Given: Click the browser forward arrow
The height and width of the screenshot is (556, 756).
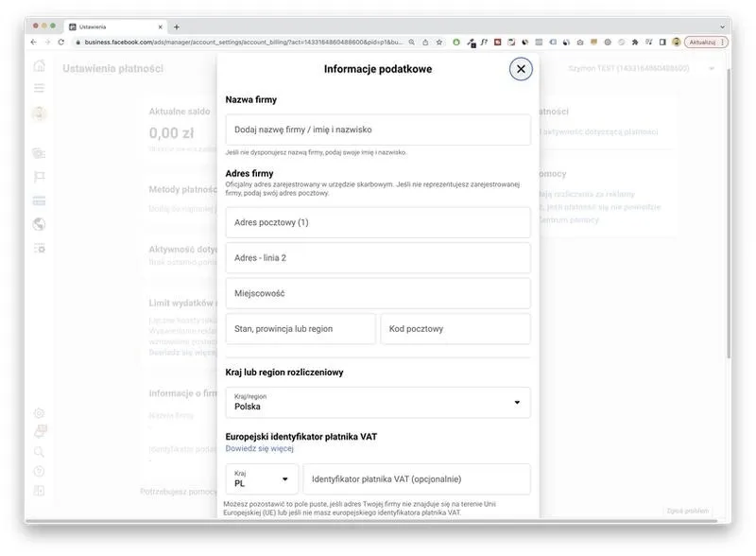Looking at the screenshot, I should (47, 42).
